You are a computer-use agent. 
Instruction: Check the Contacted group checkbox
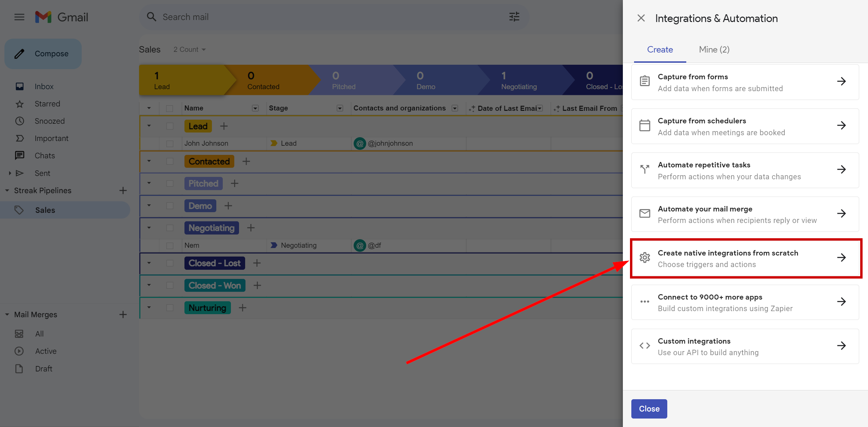tap(170, 161)
